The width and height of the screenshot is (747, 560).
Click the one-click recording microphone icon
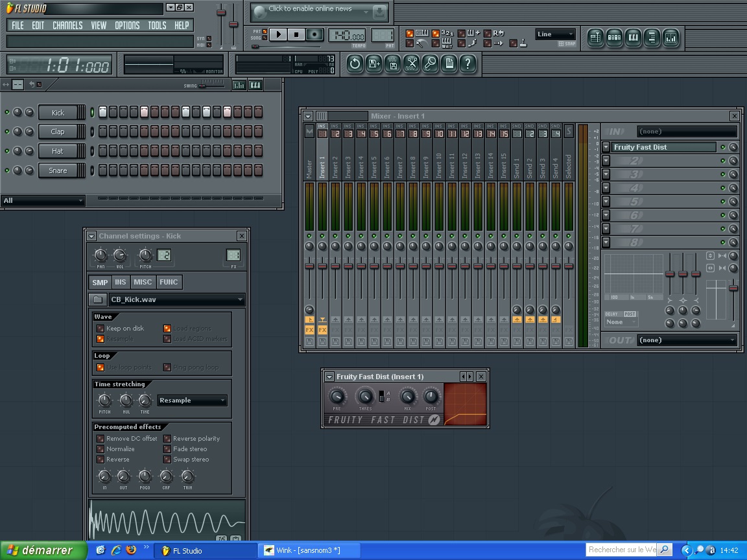point(430,64)
